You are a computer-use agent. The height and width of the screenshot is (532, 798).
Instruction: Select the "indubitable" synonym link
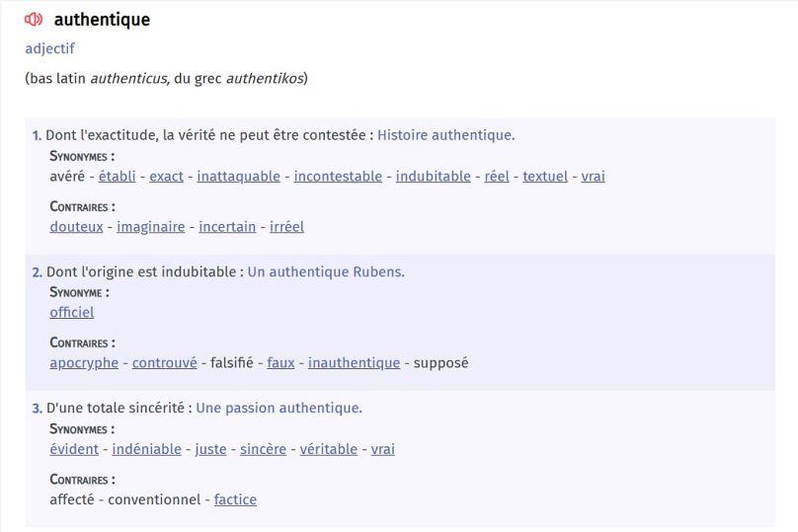433,177
